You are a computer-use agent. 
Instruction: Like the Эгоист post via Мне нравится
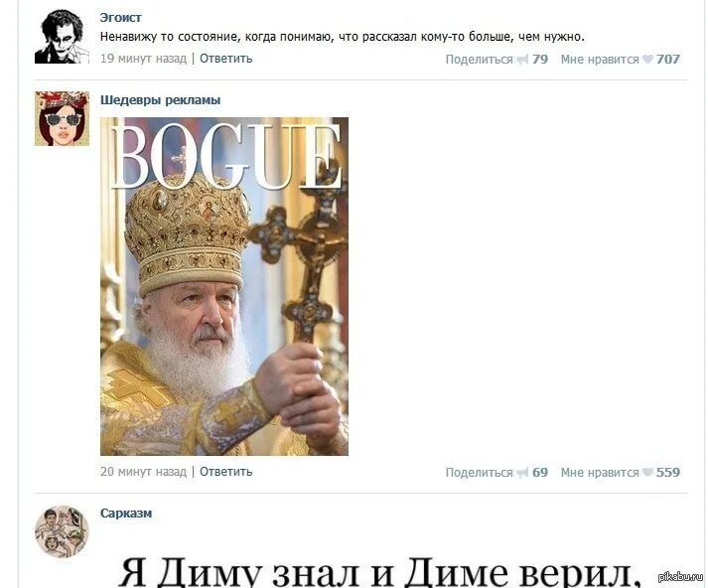click(600, 60)
